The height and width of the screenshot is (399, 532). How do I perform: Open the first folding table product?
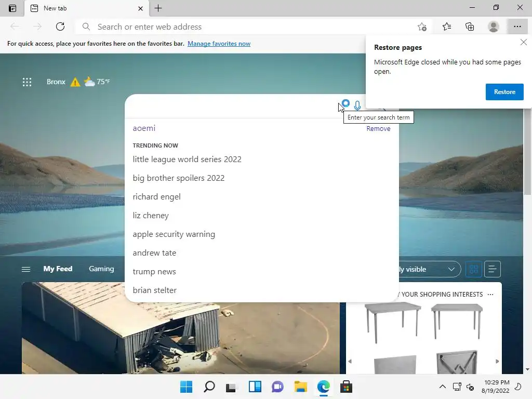click(x=393, y=323)
